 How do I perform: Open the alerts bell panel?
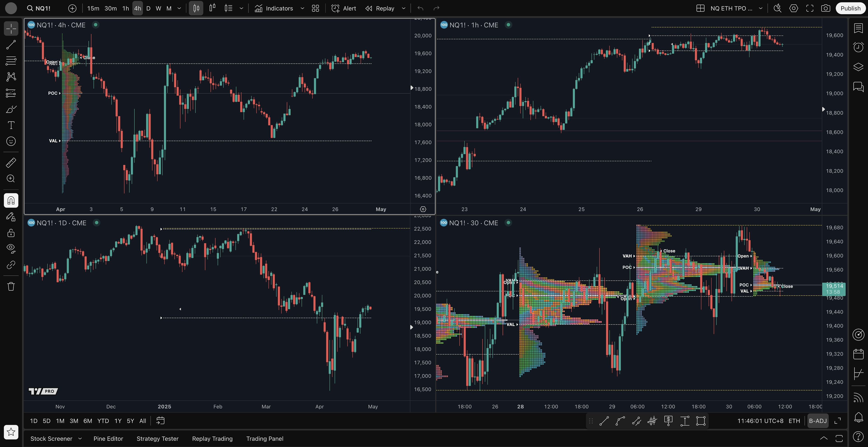click(x=858, y=417)
